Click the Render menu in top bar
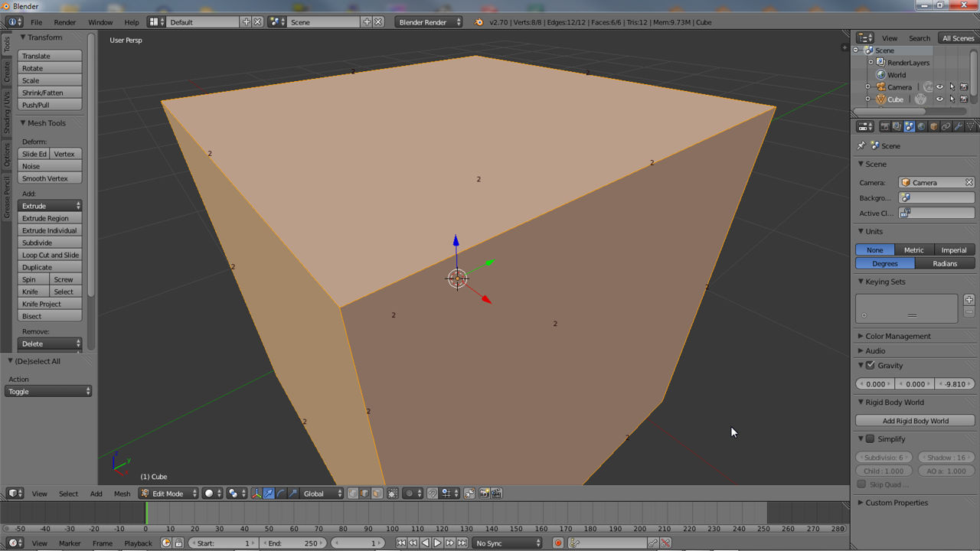 64,22
